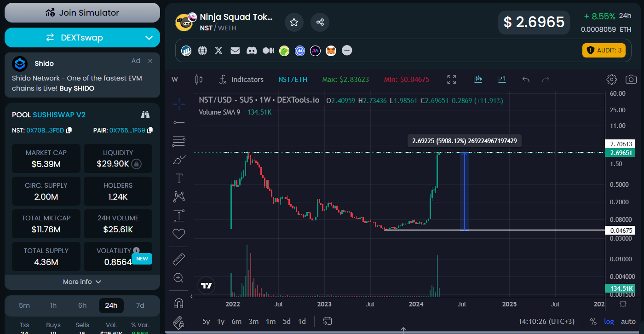Share the NST pair page

pyautogui.click(x=320, y=22)
